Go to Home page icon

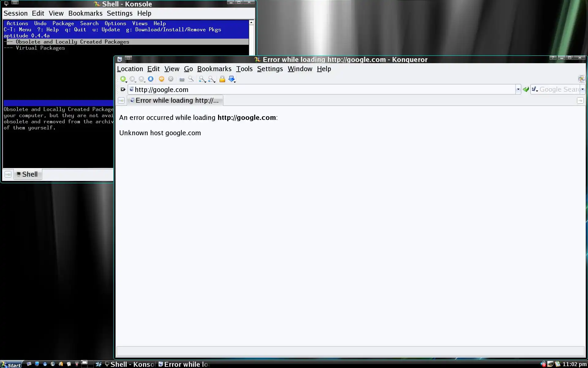[x=150, y=79]
